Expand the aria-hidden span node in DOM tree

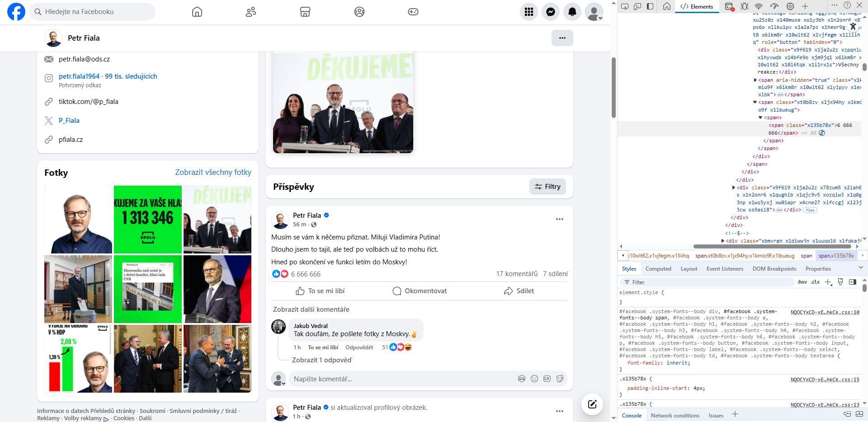pyautogui.click(x=755, y=80)
